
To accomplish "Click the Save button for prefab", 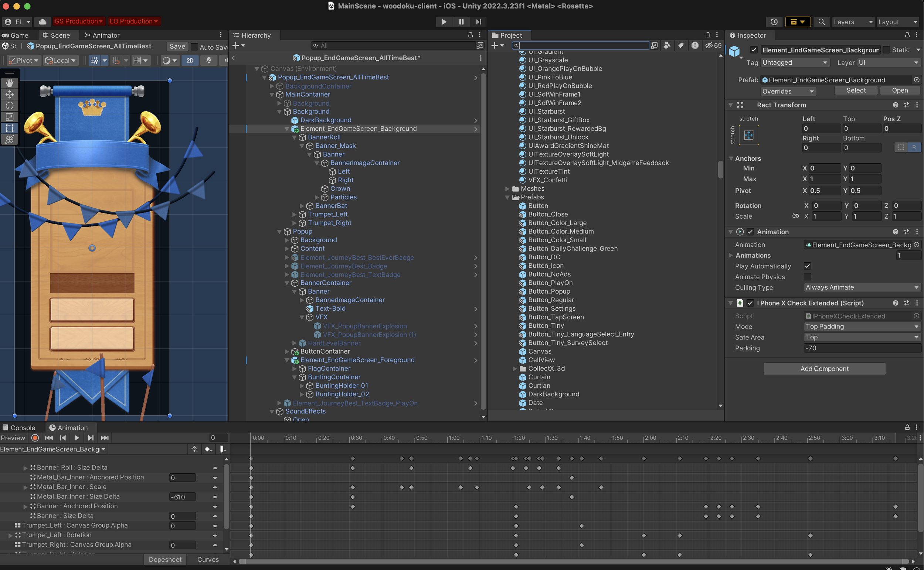I will tap(177, 47).
